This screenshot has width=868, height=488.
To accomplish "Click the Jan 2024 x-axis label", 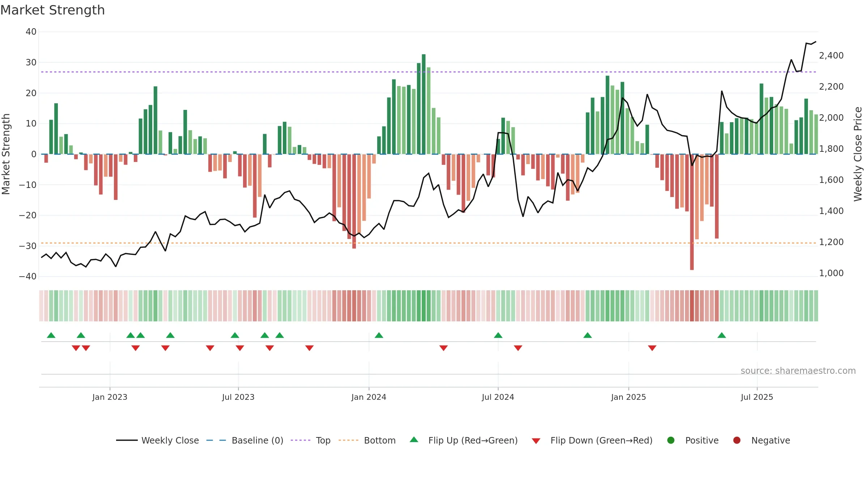I will coord(369,397).
